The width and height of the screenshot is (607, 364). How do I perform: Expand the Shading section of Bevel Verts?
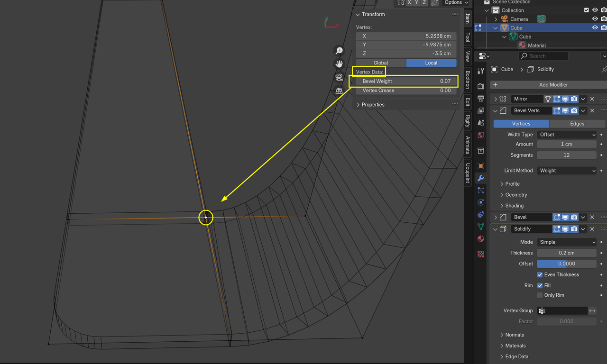coord(515,205)
